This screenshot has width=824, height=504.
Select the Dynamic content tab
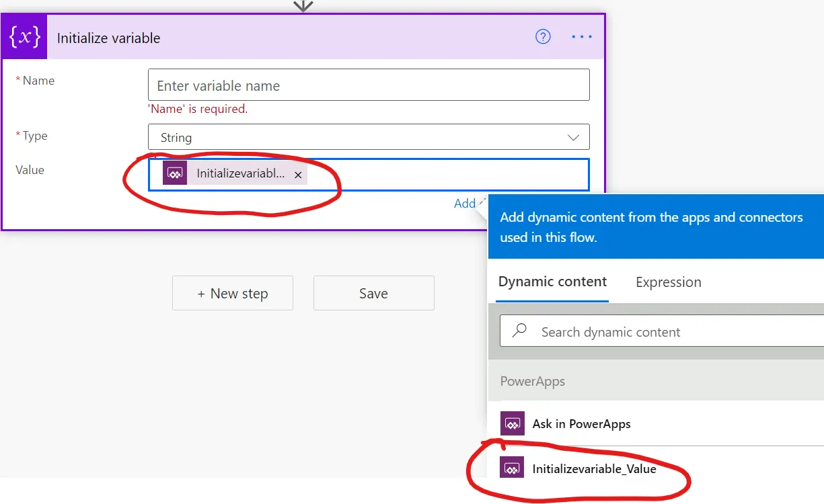click(x=552, y=282)
